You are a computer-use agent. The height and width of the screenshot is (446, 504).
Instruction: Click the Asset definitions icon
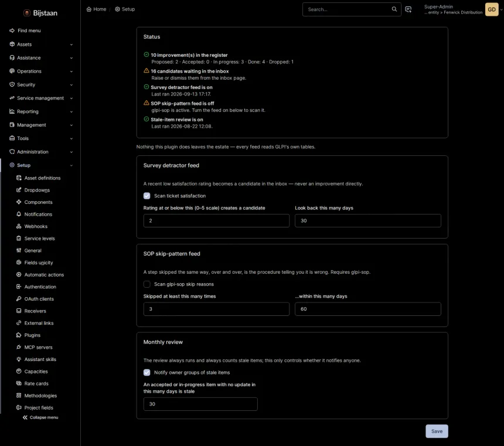coord(19,178)
